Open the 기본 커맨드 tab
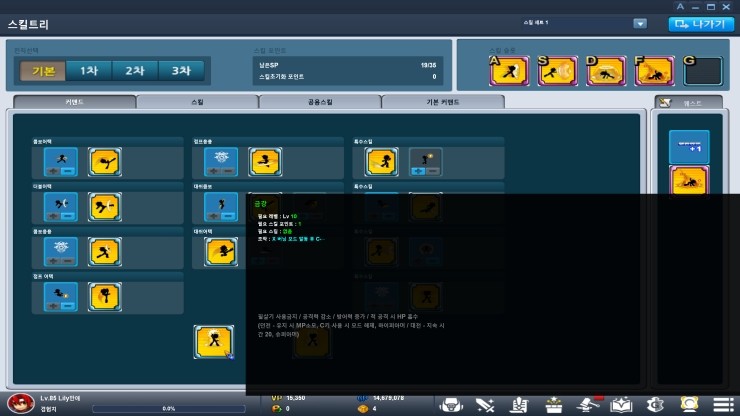Viewport: 740px width, 416px height. [443, 102]
